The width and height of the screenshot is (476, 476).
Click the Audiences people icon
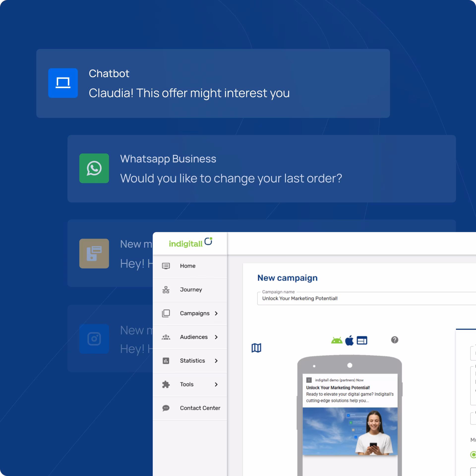click(x=166, y=337)
